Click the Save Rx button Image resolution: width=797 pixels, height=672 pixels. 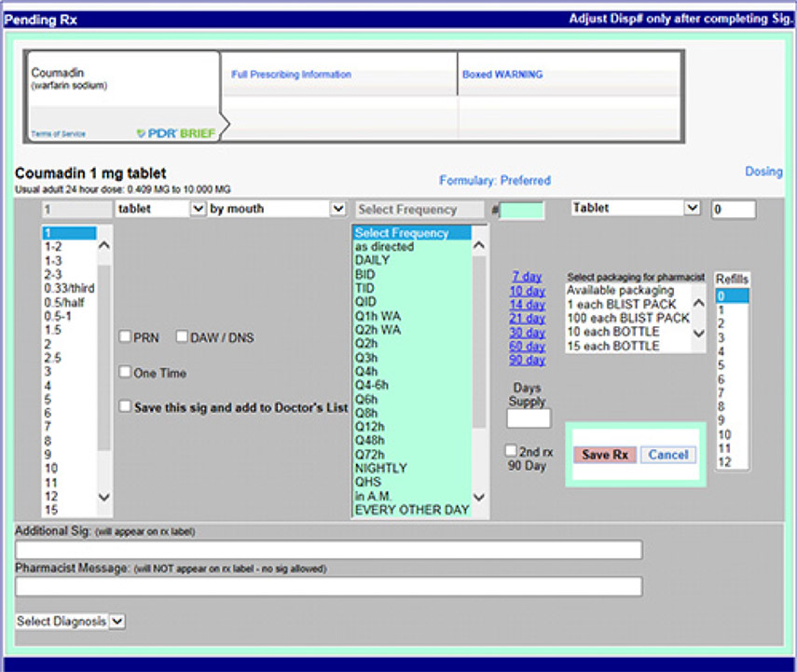(605, 455)
